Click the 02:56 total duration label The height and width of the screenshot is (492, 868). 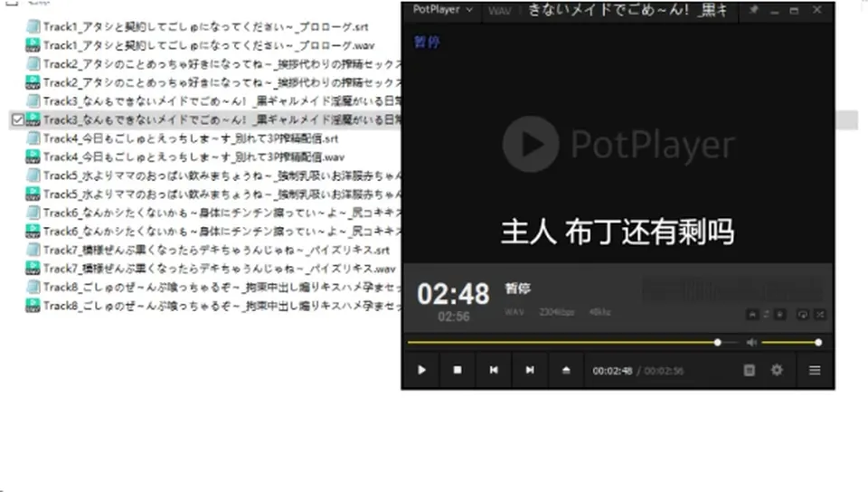pos(453,317)
